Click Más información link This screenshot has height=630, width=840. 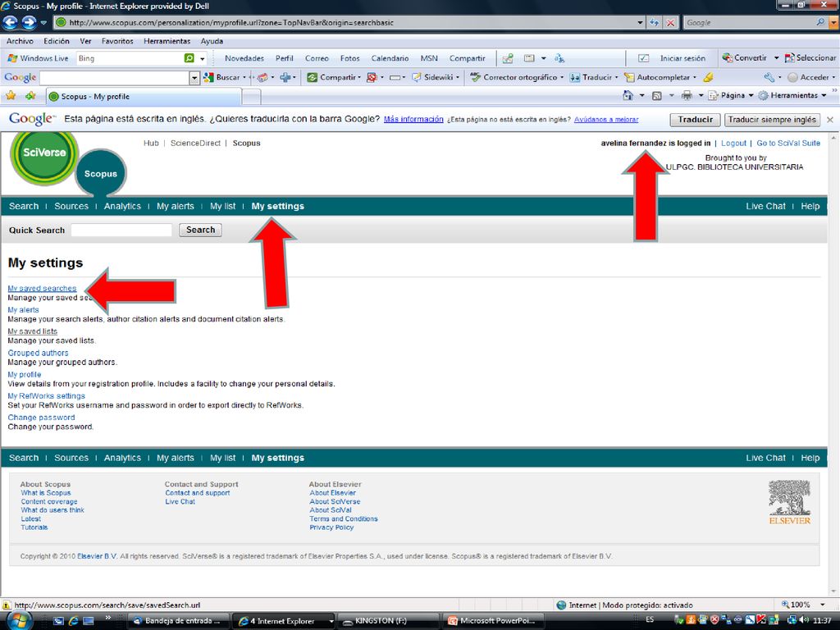(x=413, y=119)
